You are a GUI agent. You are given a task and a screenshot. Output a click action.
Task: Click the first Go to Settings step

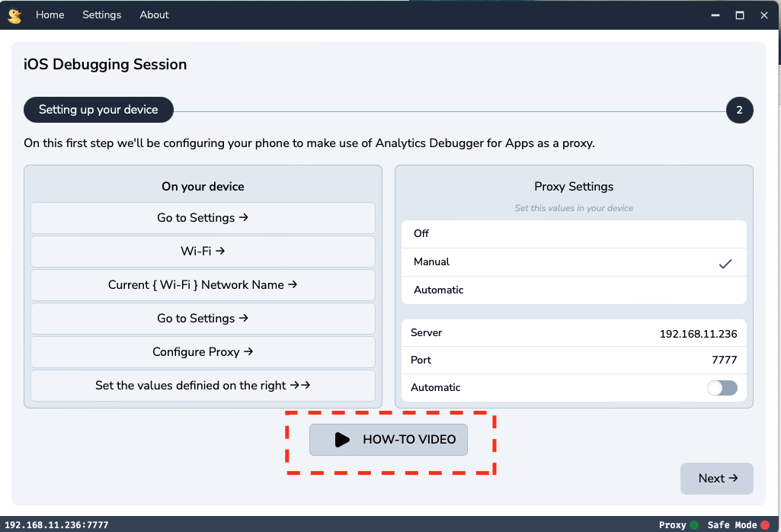pos(203,218)
